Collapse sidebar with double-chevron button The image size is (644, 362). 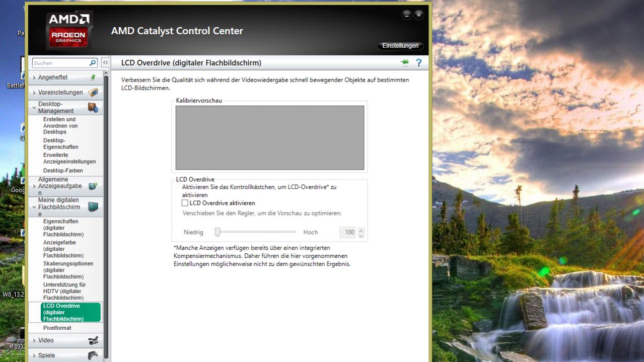point(105,63)
